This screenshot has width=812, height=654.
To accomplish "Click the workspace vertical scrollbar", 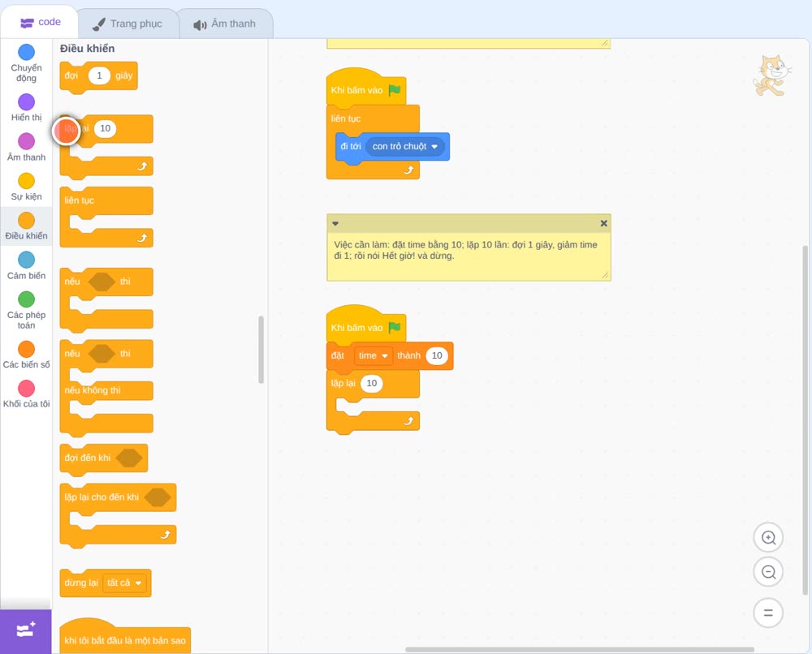I will tap(805, 420).
